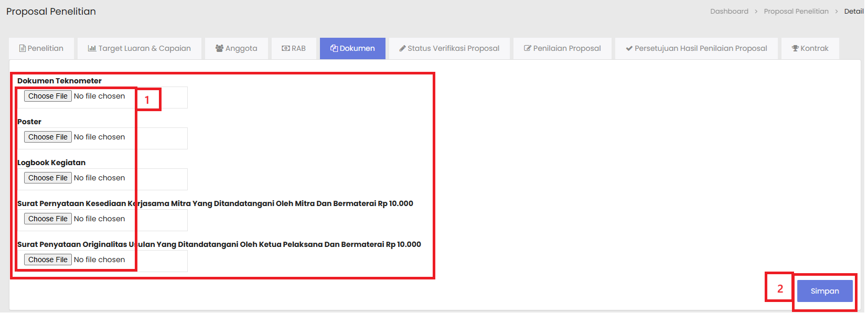Click the money icon on RAB tab
Viewport: 868px width, 313px height.
click(x=286, y=49)
